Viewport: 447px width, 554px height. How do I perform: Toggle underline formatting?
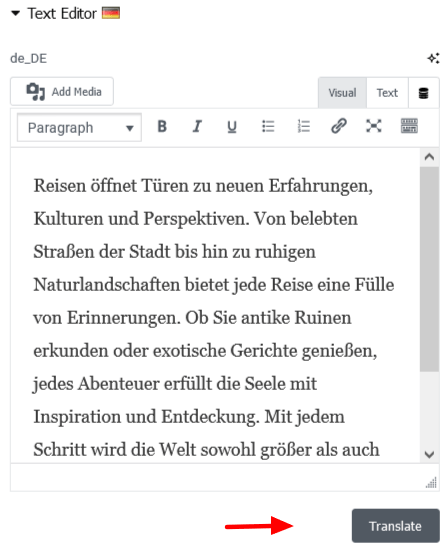[232, 126]
